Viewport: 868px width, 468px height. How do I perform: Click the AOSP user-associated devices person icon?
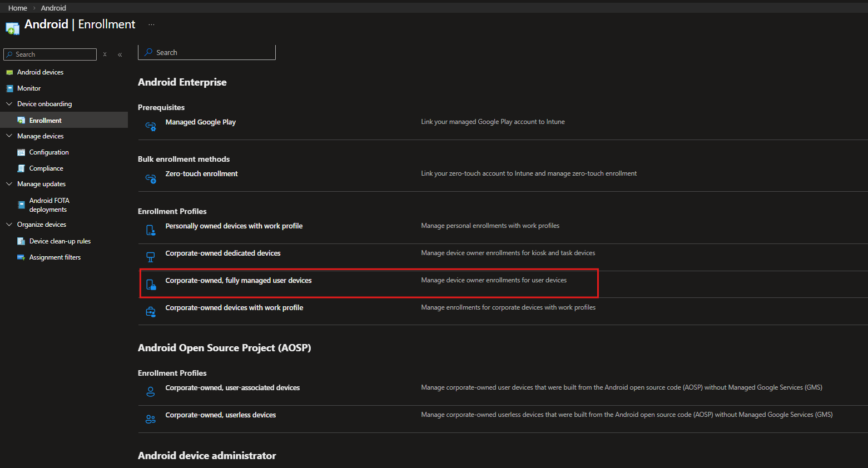click(151, 392)
